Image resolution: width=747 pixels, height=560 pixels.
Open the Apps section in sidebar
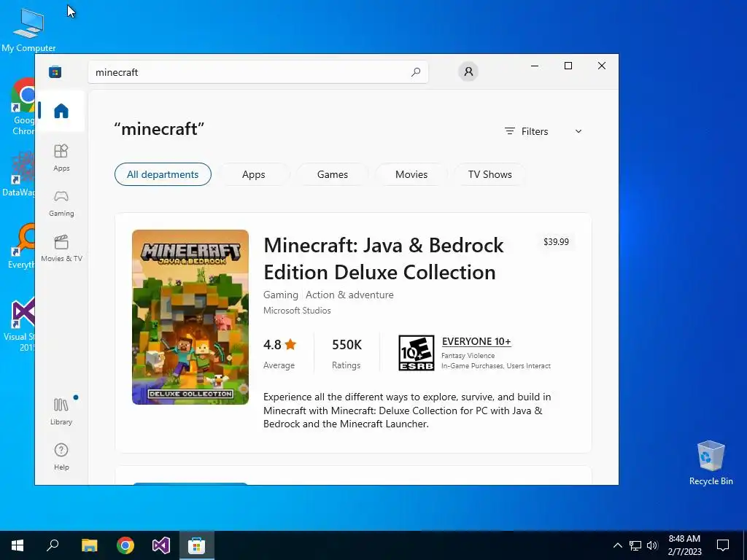tap(61, 157)
